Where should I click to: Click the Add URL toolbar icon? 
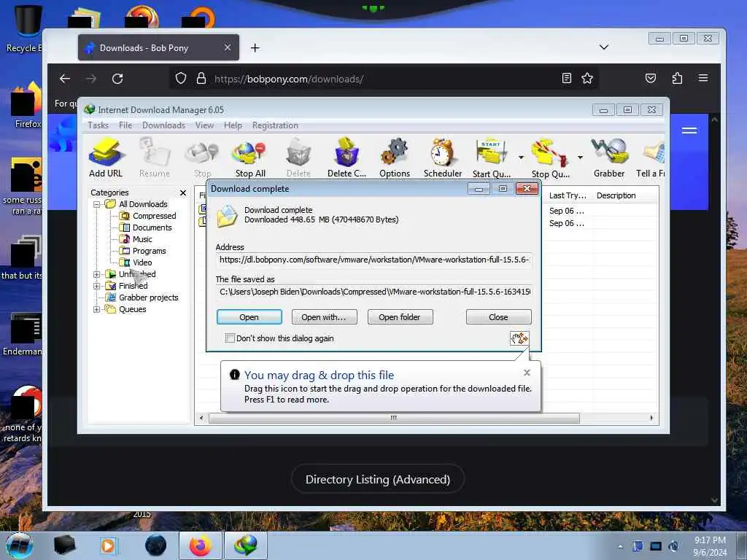pyautogui.click(x=106, y=157)
